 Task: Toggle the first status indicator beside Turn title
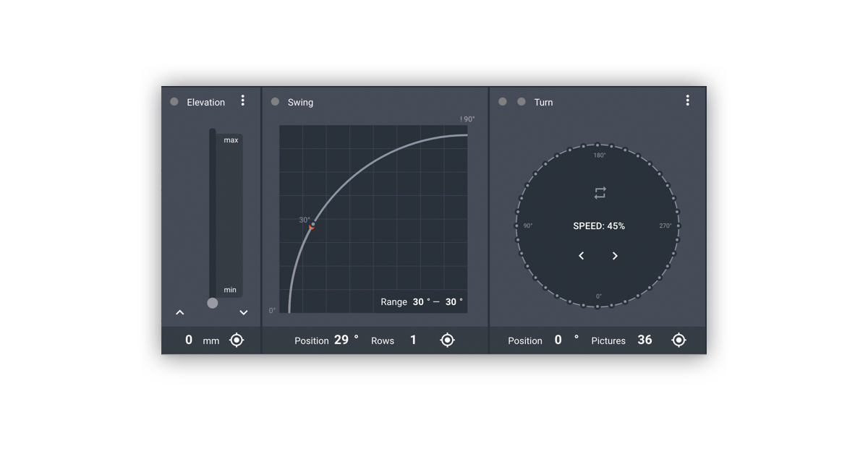pyautogui.click(x=502, y=102)
